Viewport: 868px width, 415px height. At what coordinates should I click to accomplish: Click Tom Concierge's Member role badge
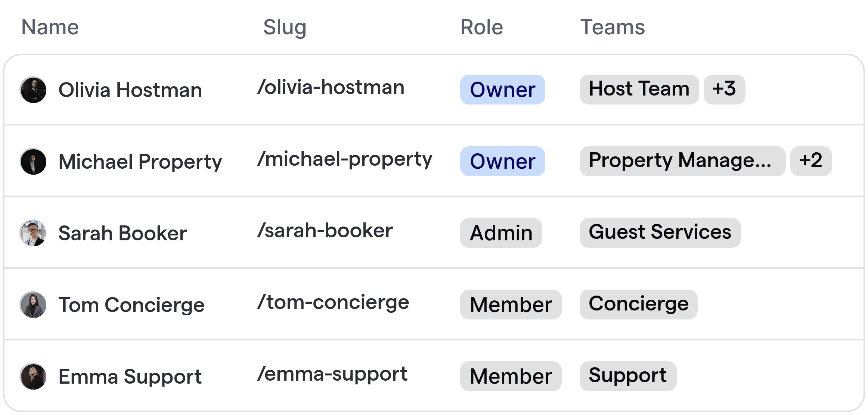click(511, 305)
